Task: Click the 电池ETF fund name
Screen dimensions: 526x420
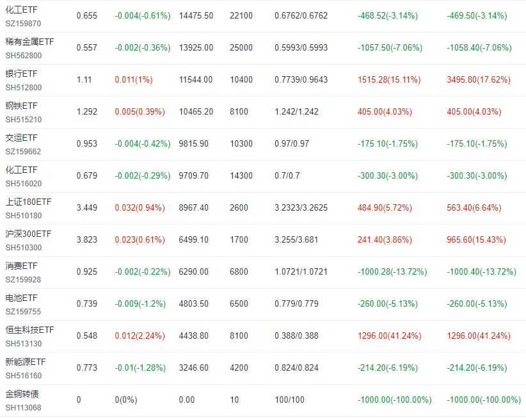Action: pyautogui.click(x=22, y=298)
